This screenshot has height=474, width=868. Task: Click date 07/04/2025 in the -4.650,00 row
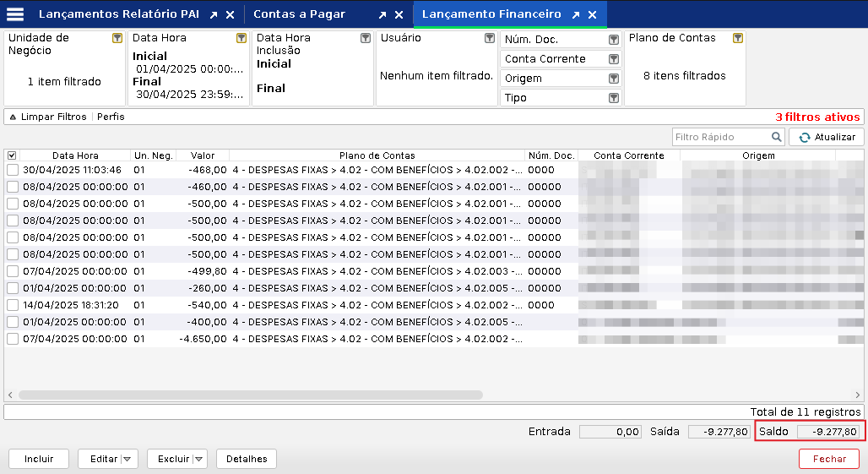[x=75, y=339]
